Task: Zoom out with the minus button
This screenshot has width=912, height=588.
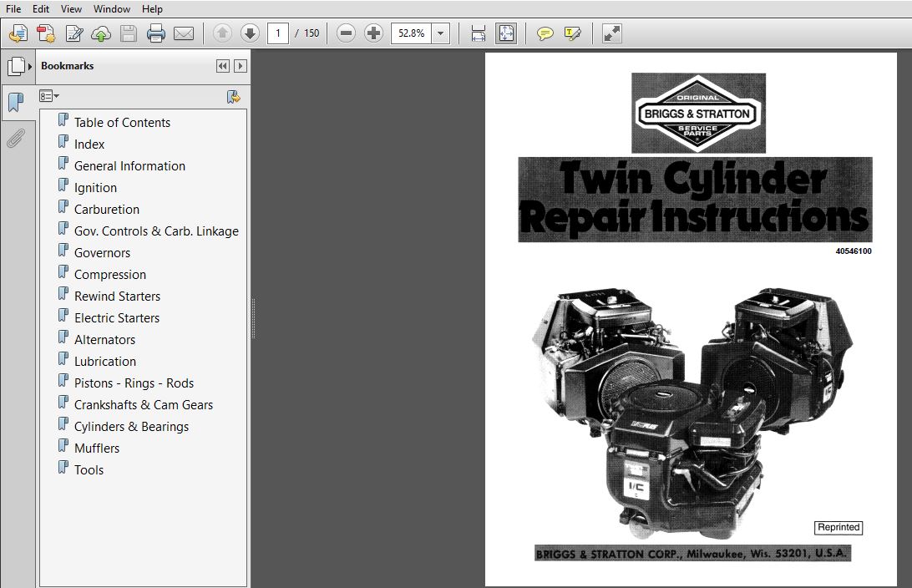Action: (x=346, y=33)
